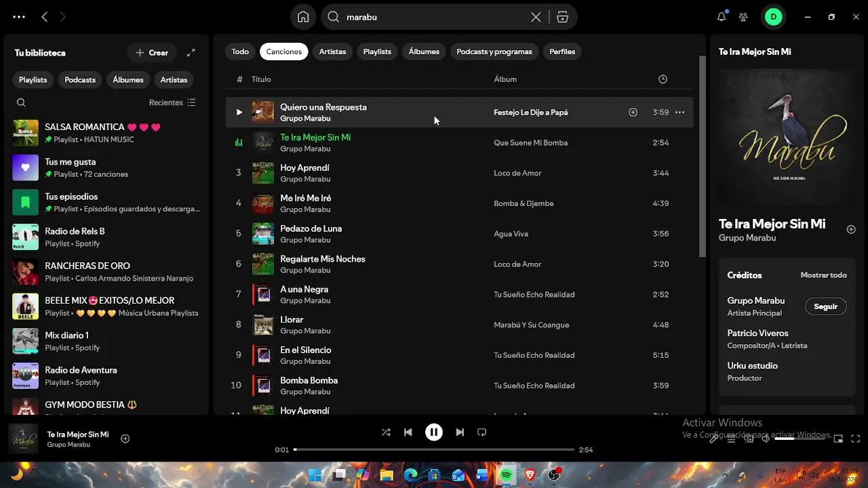Image resolution: width=868 pixels, height=488 pixels.
Task: Search inside Tu biblioteca
Action: click(21, 102)
